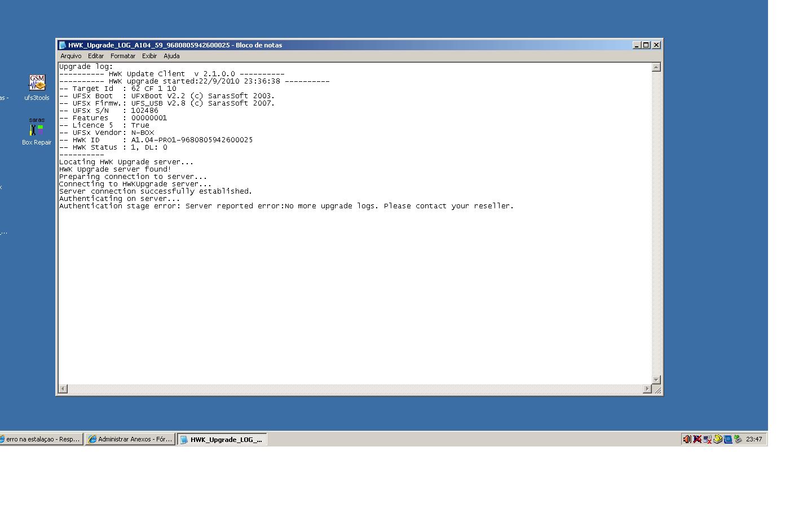
Task: Click the disconnected wireless network tray icon
Action: [707, 439]
